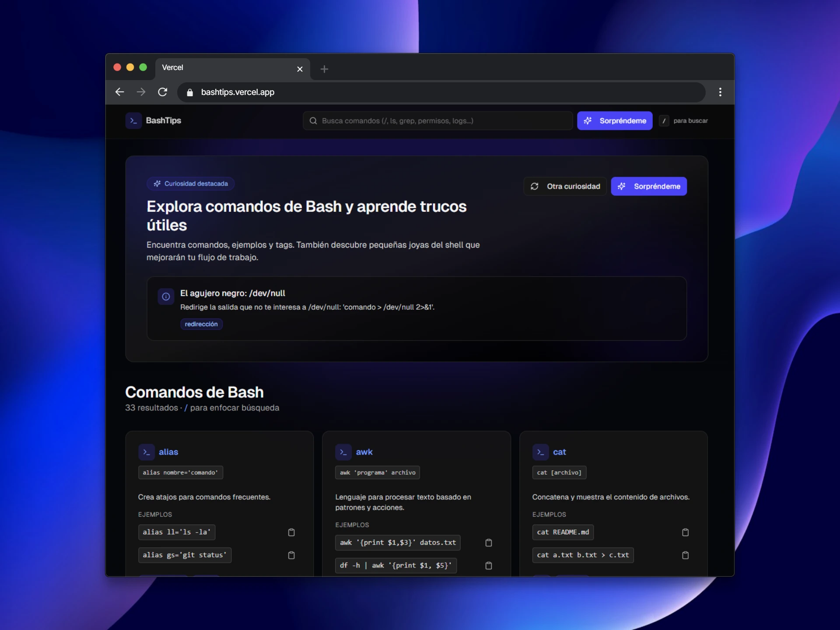This screenshot has height=630, width=840.
Task: Open a new browser tab
Action: [x=324, y=69]
